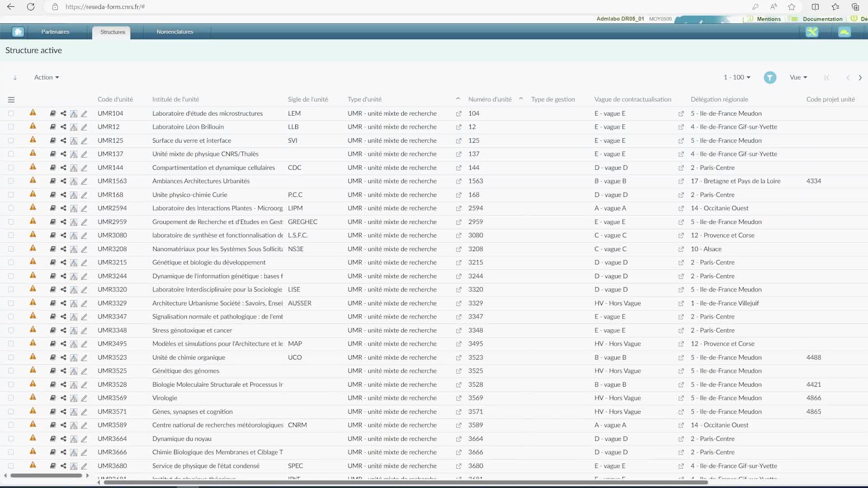Open the Vue dropdown

click(x=798, y=77)
